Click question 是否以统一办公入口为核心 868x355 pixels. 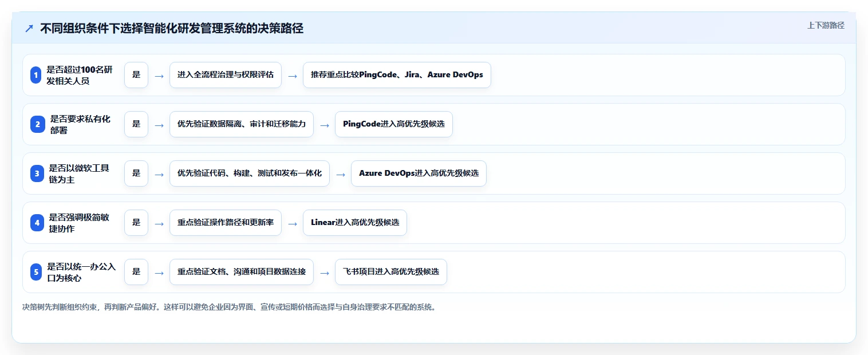[81, 272]
